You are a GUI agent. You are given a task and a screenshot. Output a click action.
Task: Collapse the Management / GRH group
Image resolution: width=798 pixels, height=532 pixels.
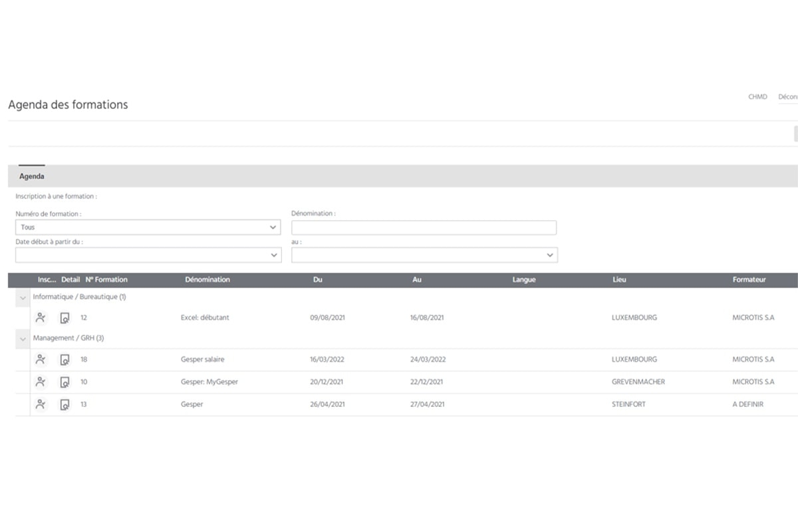23,338
